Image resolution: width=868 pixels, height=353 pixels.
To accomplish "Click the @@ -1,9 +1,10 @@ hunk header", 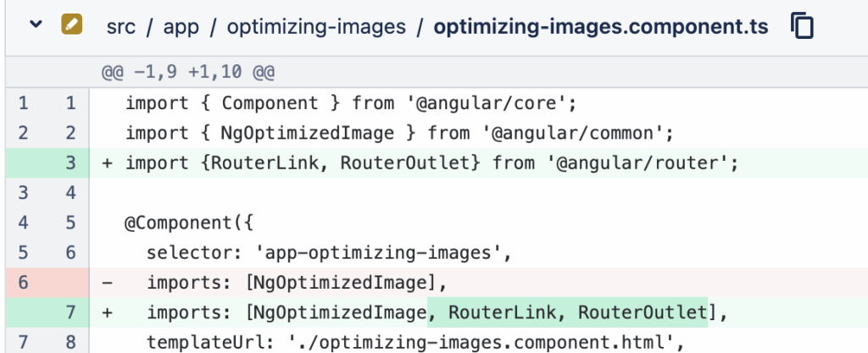I will tap(188, 72).
